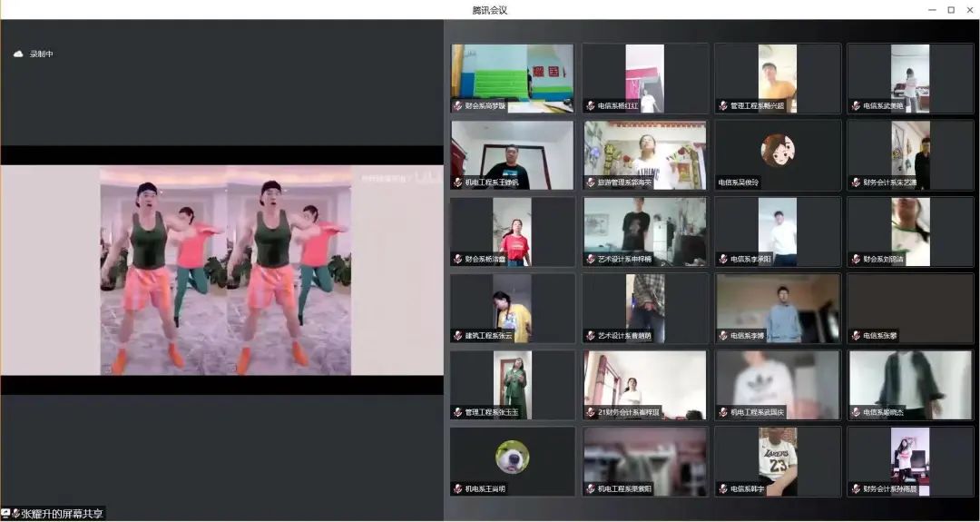Click the cartoon girl avatar of 电信系吴俊玲
The width and height of the screenshot is (980, 522).
tap(778, 150)
